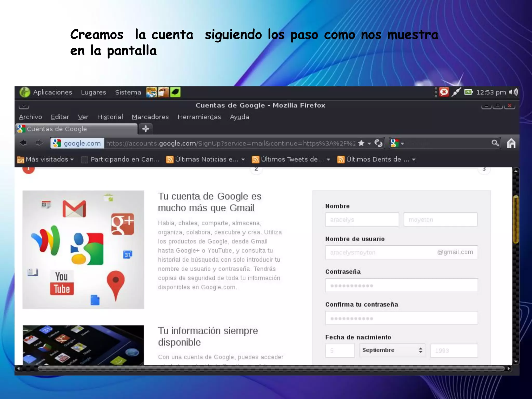Click the Más visitados folder icon
532x399 pixels.
tap(21, 160)
